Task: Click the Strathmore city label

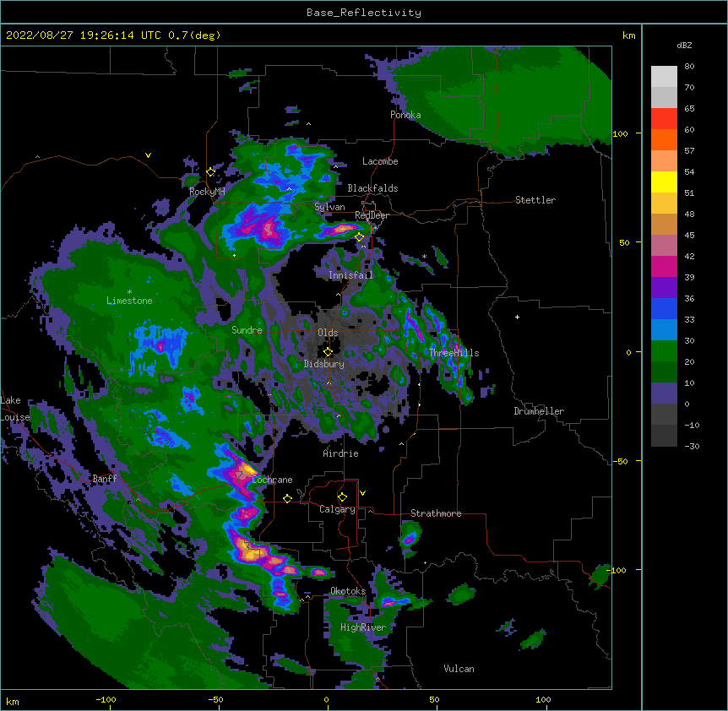Action: (436, 513)
